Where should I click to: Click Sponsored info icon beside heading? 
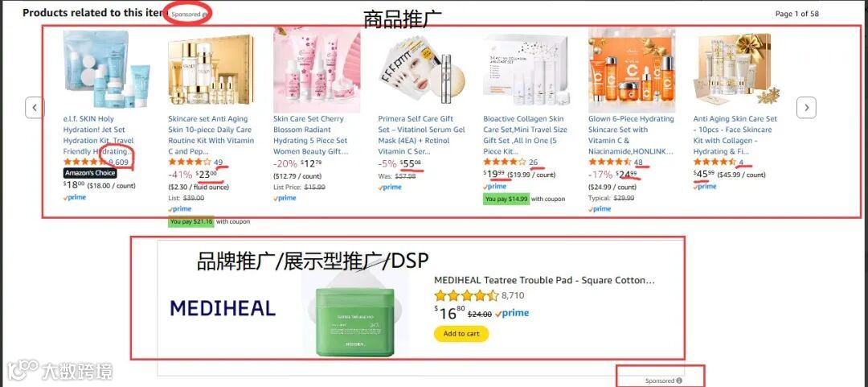[x=205, y=15]
